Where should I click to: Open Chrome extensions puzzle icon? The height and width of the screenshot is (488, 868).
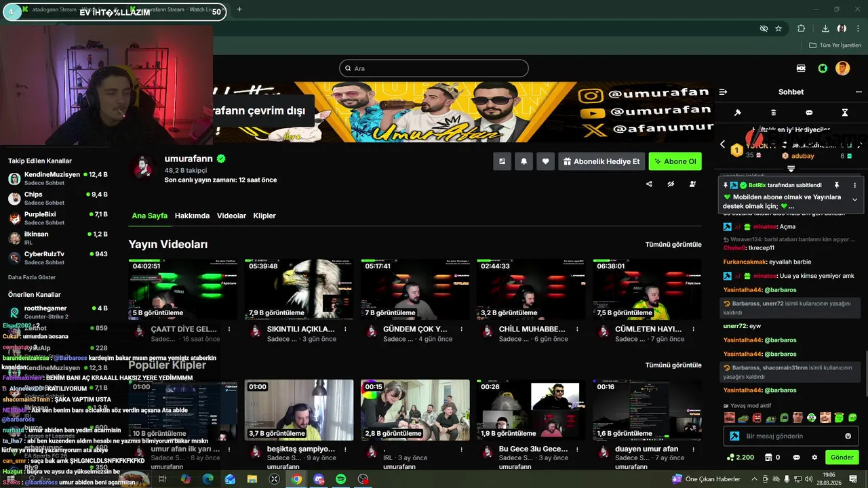point(802,28)
